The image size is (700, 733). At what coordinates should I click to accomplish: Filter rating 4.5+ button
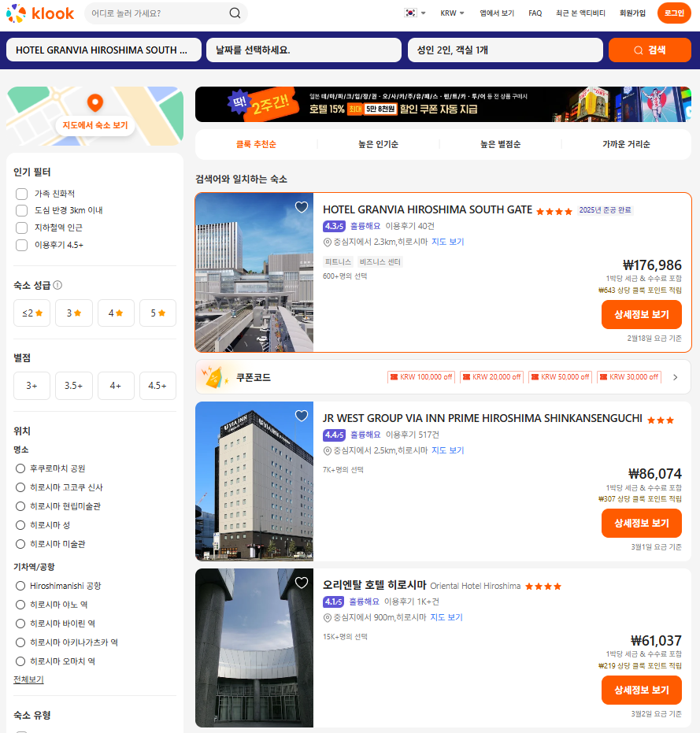point(157,386)
